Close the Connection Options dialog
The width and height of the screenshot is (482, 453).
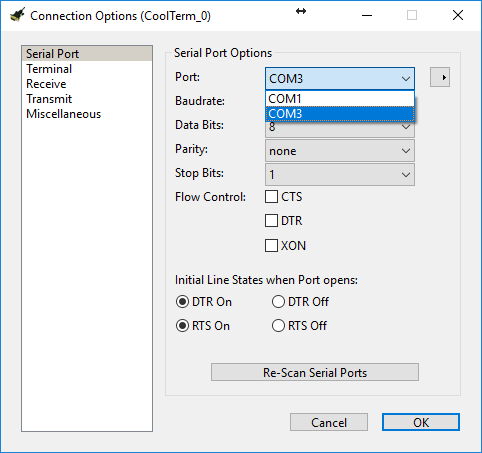pos(458,15)
